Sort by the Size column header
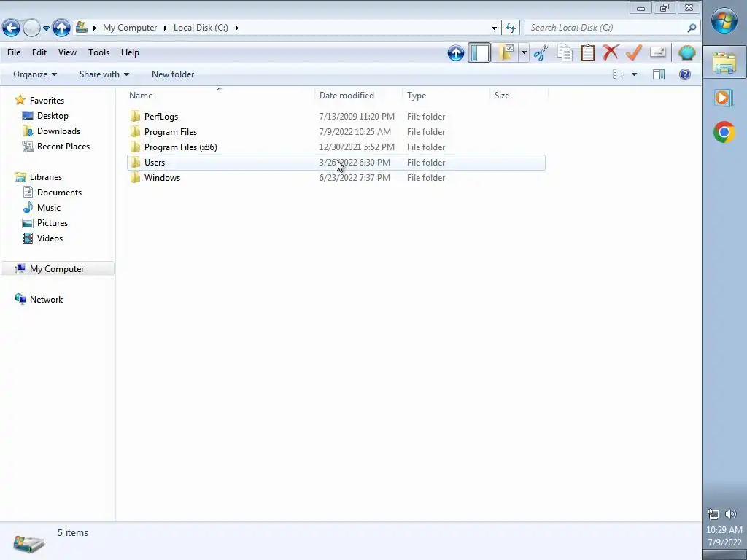Screen dimensions: 747x560 tap(519, 96)
